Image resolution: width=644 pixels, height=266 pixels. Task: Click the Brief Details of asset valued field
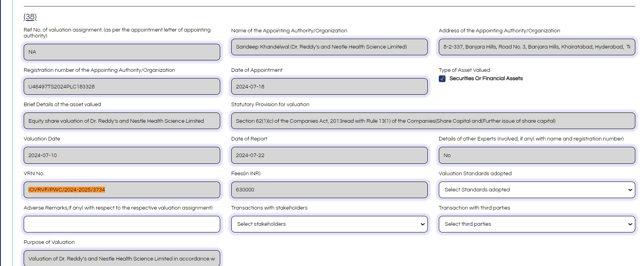(x=122, y=121)
